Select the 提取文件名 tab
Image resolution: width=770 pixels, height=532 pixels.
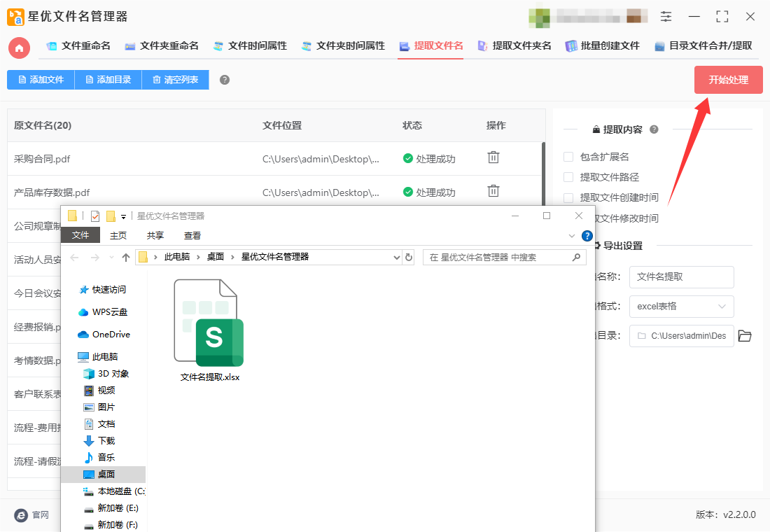pos(430,45)
